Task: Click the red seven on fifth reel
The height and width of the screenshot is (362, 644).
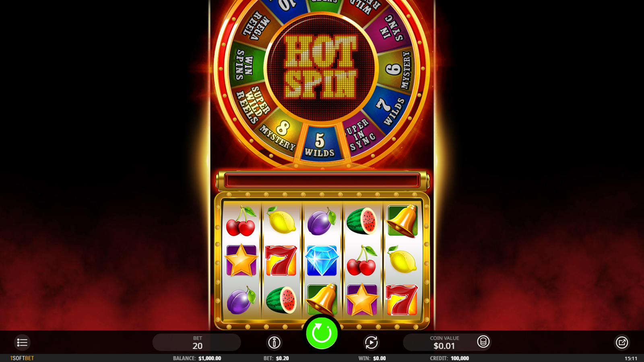Action: pyautogui.click(x=402, y=300)
